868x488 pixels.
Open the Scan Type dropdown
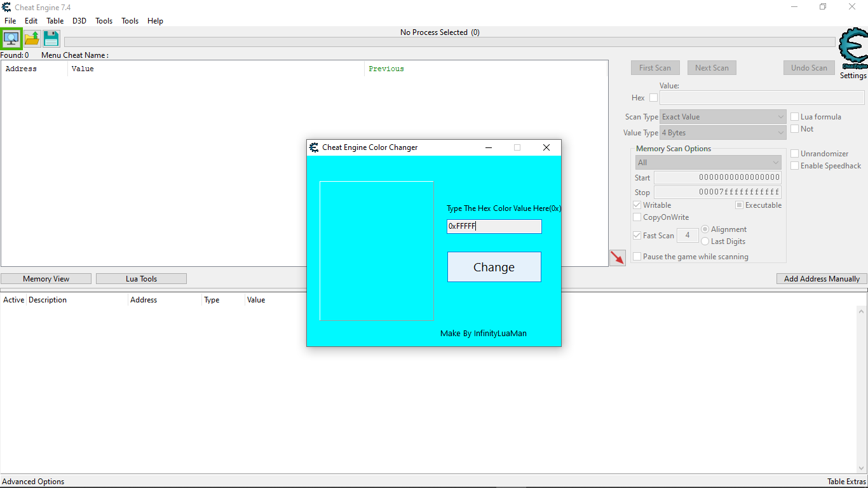723,117
